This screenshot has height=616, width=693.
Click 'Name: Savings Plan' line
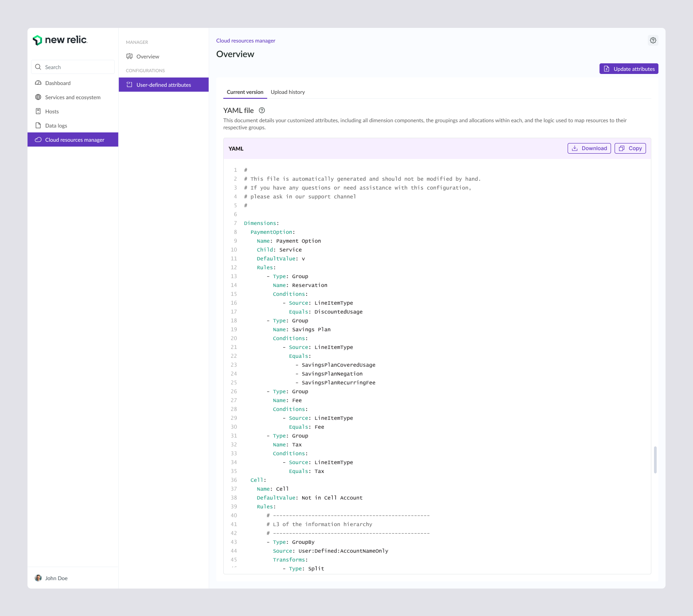pyautogui.click(x=302, y=329)
